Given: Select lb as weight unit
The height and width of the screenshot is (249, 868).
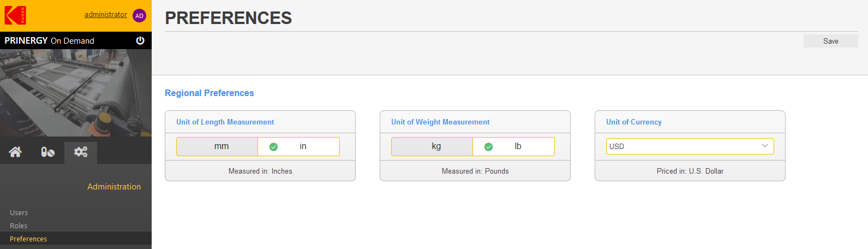Looking at the screenshot, I should point(513,146).
